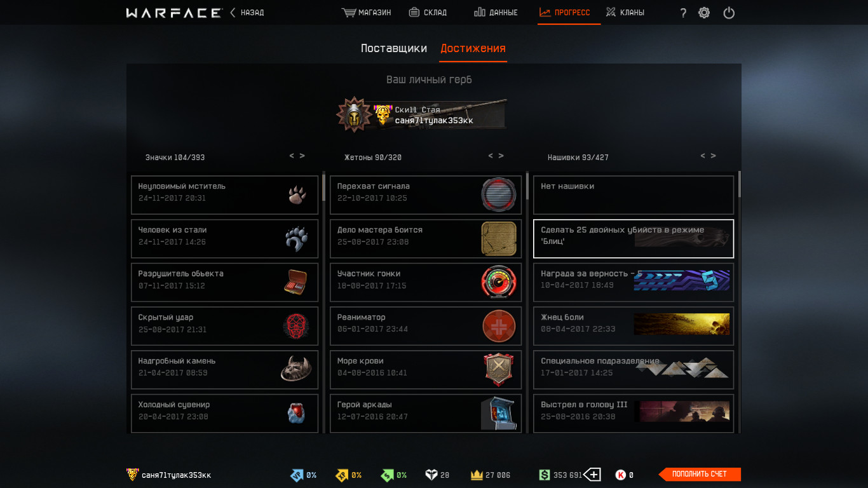
Task: Choose the Герой аркады arcade token
Action: [426, 413]
